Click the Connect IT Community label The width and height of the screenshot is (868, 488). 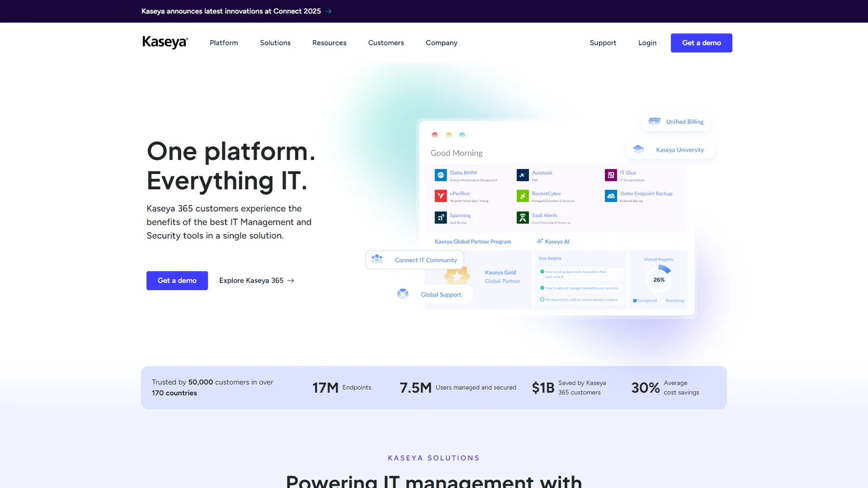pyautogui.click(x=426, y=260)
